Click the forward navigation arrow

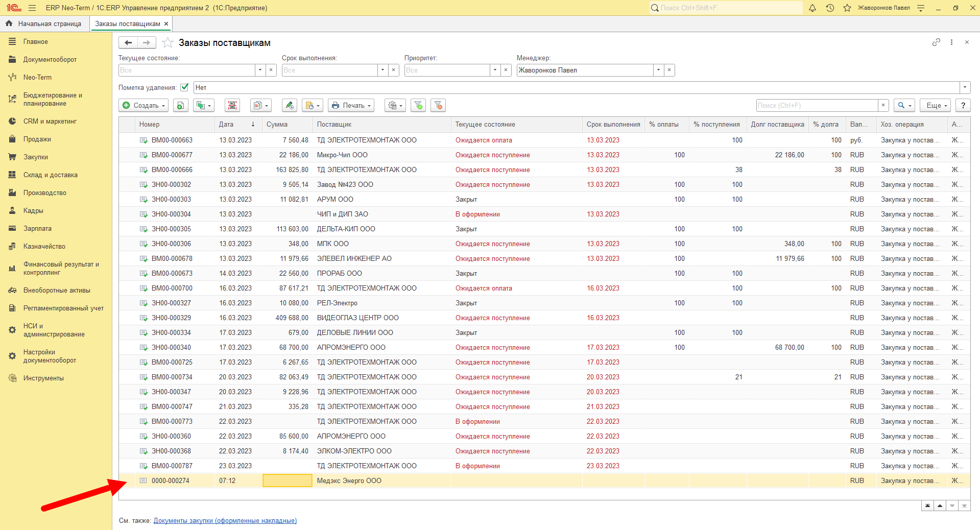pyautogui.click(x=147, y=43)
